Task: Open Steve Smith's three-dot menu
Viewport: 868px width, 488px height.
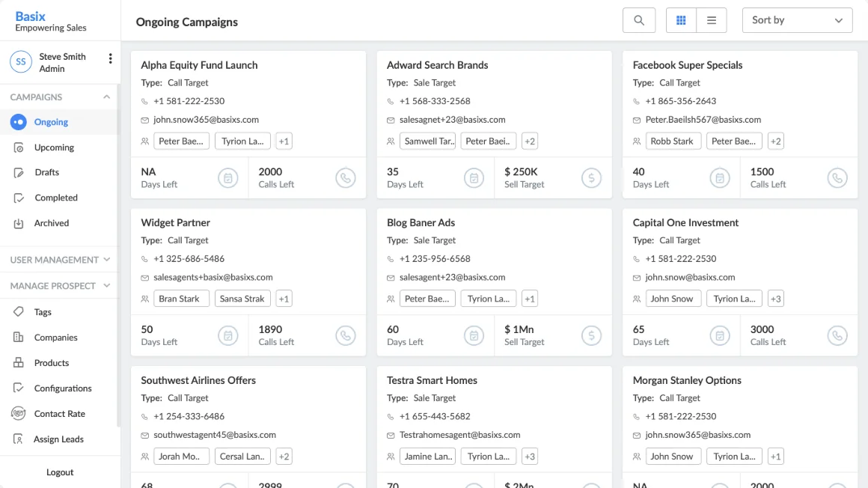Action: 110,58
